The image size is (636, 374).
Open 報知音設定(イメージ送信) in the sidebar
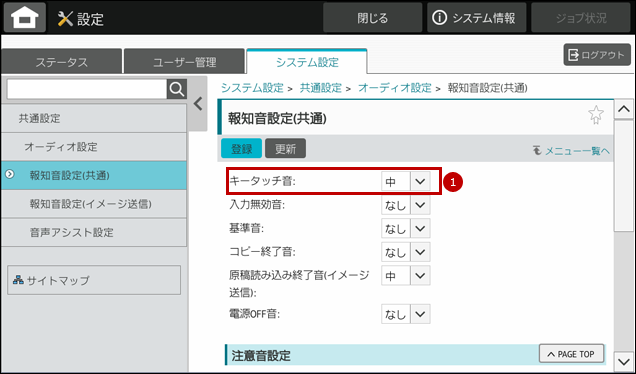(x=94, y=204)
